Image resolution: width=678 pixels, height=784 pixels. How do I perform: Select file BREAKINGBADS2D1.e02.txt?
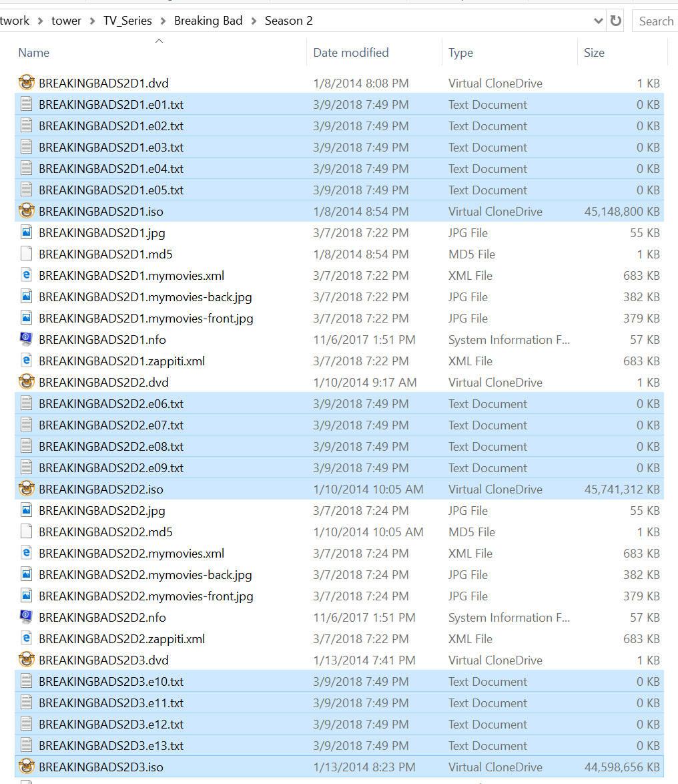tap(339, 126)
